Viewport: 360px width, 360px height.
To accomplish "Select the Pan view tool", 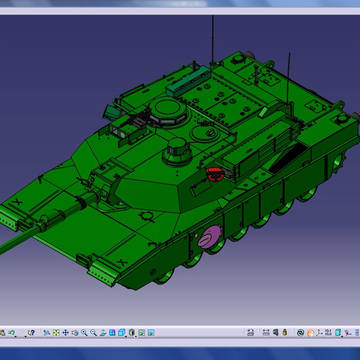I will click(x=65, y=332).
